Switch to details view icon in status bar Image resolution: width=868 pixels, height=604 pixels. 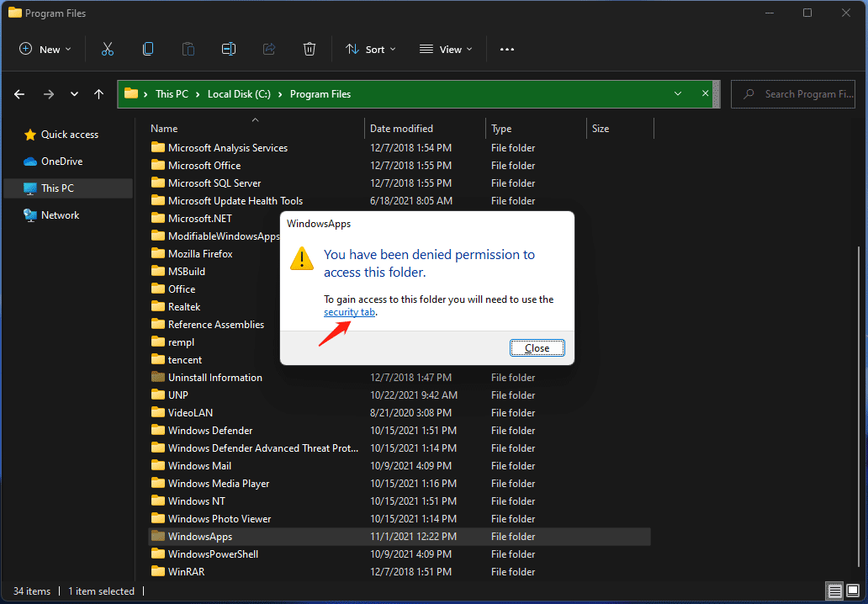click(x=835, y=591)
